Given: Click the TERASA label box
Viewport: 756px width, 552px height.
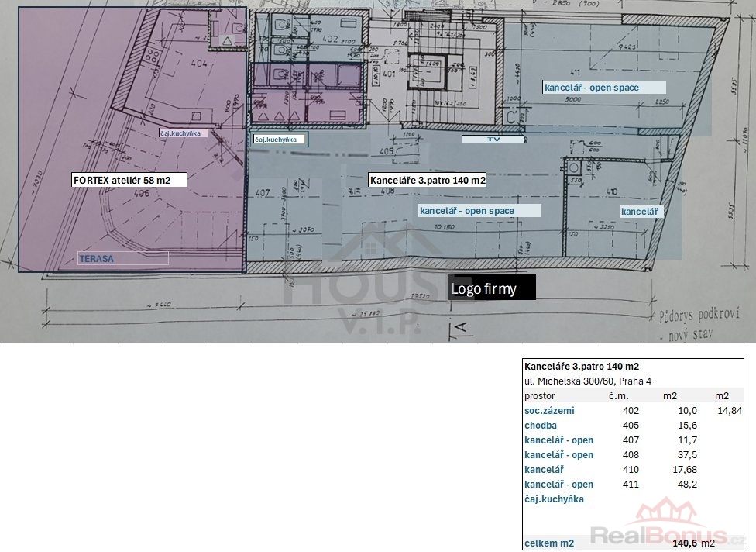Looking at the screenshot, I should (122, 259).
